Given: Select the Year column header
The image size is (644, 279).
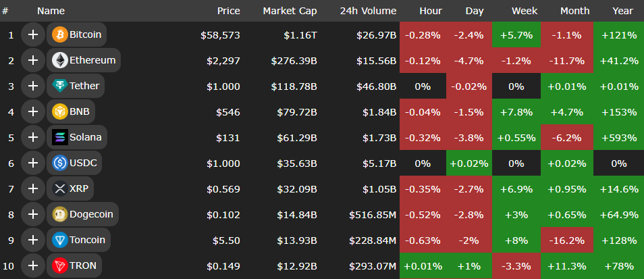Looking at the screenshot, I should (622, 11).
